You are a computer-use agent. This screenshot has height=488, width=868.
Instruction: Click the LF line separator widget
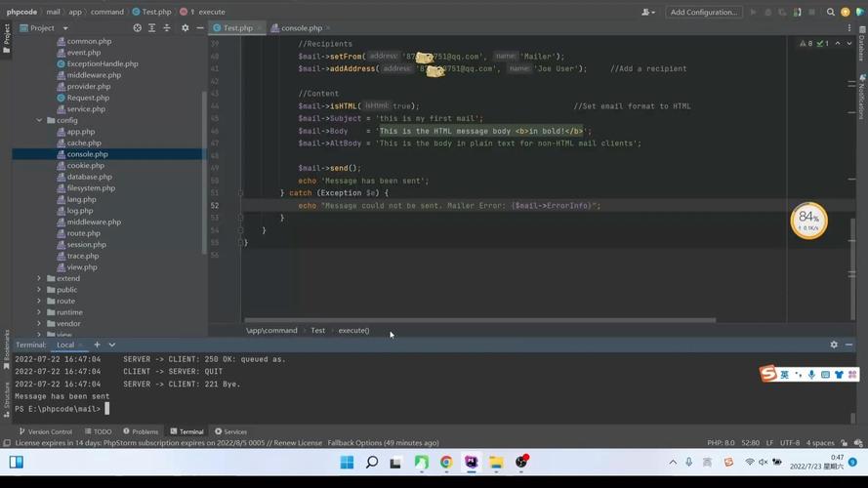click(x=769, y=443)
